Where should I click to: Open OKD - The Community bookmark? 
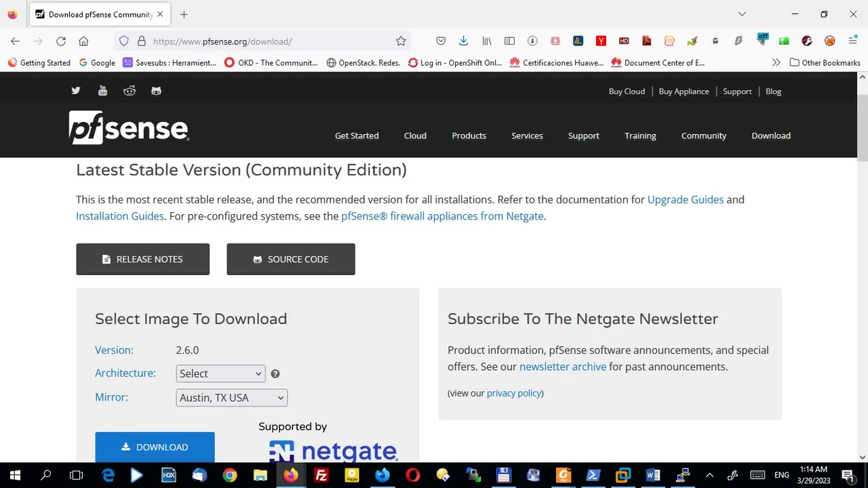tap(271, 62)
